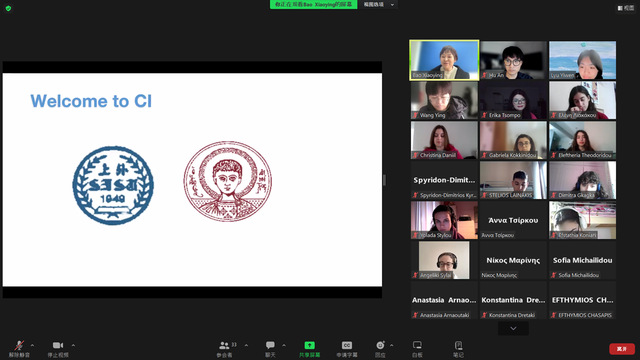The image size is (640, 360).
Task: Select Spyridon-Dimitrios participant tile
Action: pyautogui.click(x=444, y=180)
